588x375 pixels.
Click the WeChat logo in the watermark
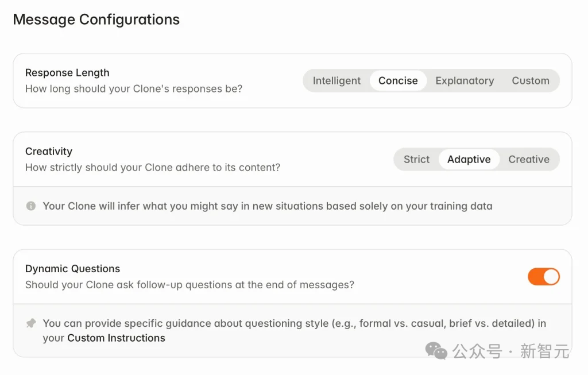[436, 351]
